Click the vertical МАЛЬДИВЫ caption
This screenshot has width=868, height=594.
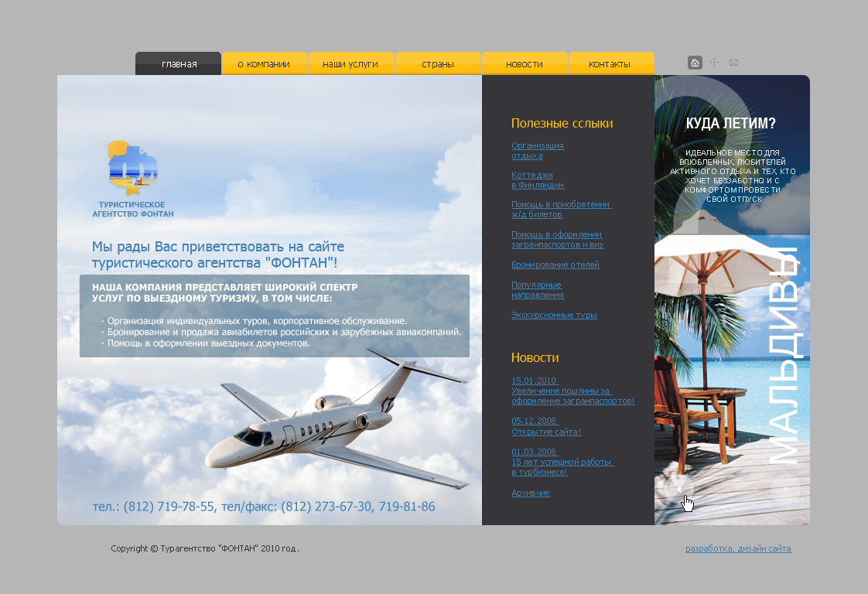pyautogui.click(x=785, y=356)
